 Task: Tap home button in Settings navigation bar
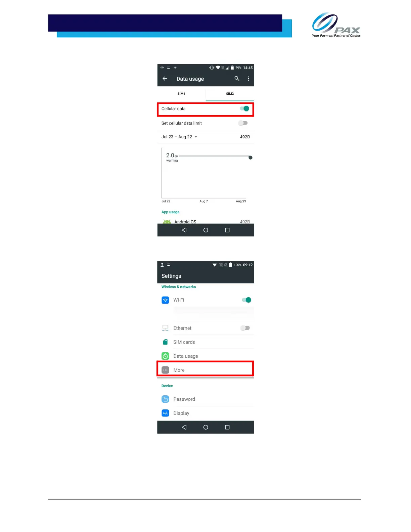(206, 427)
